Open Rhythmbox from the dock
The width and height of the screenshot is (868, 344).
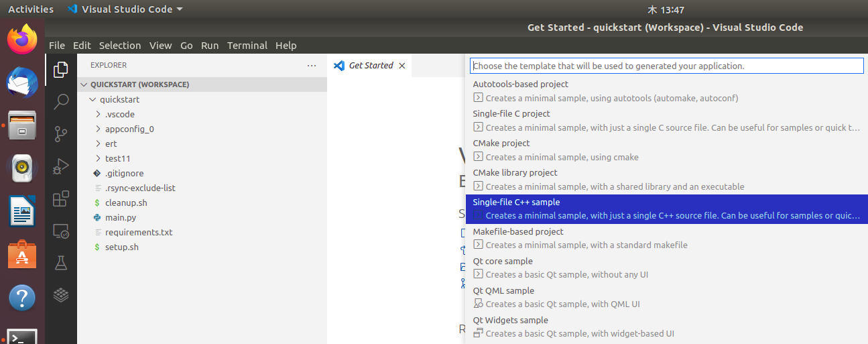pyautogui.click(x=22, y=168)
